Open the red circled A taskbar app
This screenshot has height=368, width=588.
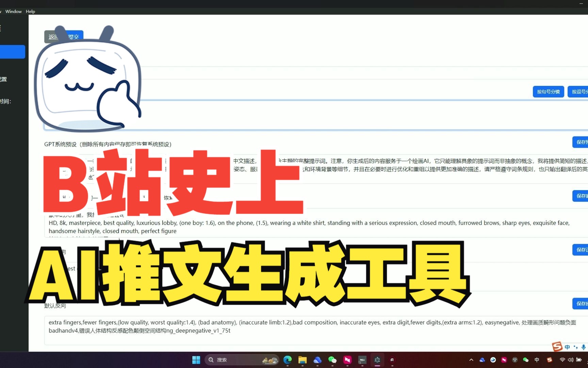pos(392,360)
